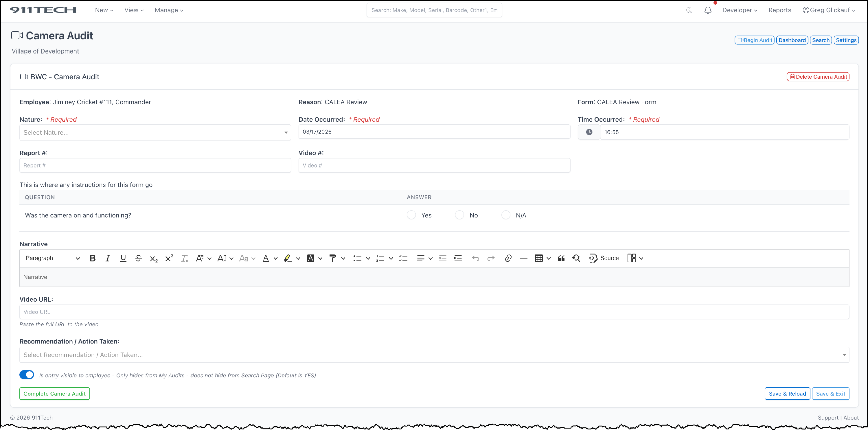The height and width of the screenshot is (430, 868).
Task: Open the Paragraph heading style dropdown
Action: point(53,258)
